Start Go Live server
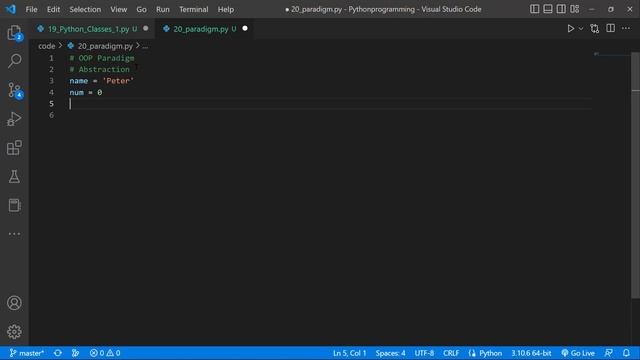640x360 pixels. pos(578,353)
